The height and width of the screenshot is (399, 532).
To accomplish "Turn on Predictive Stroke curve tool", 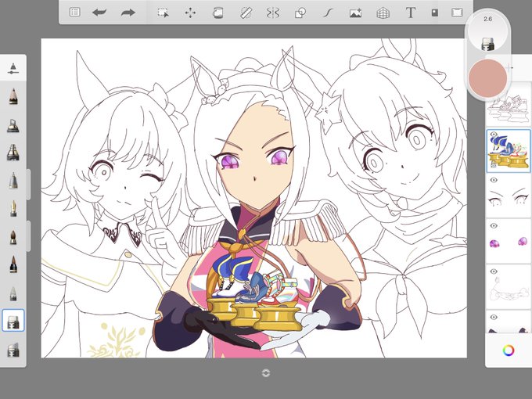I will tap(327, 13).
